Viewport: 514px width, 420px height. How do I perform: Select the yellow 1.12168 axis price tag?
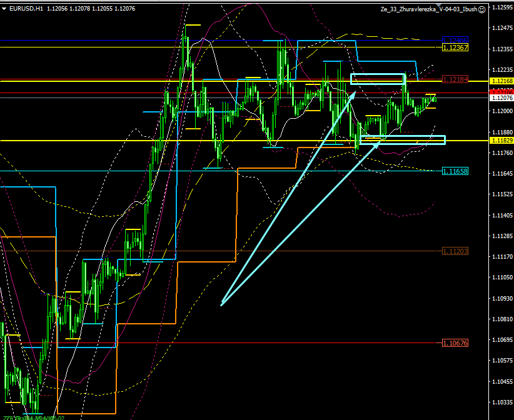pyautogui.click(x=502, y=81)
